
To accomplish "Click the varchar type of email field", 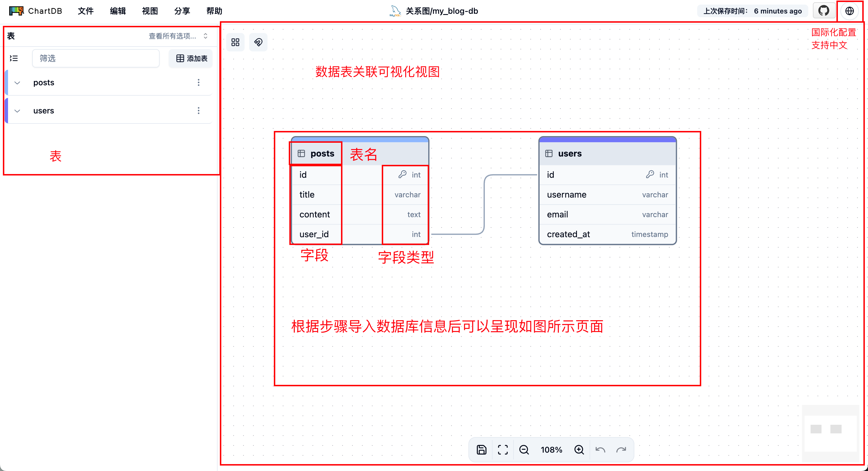I will pyautogui.click(x=655, y=215).
